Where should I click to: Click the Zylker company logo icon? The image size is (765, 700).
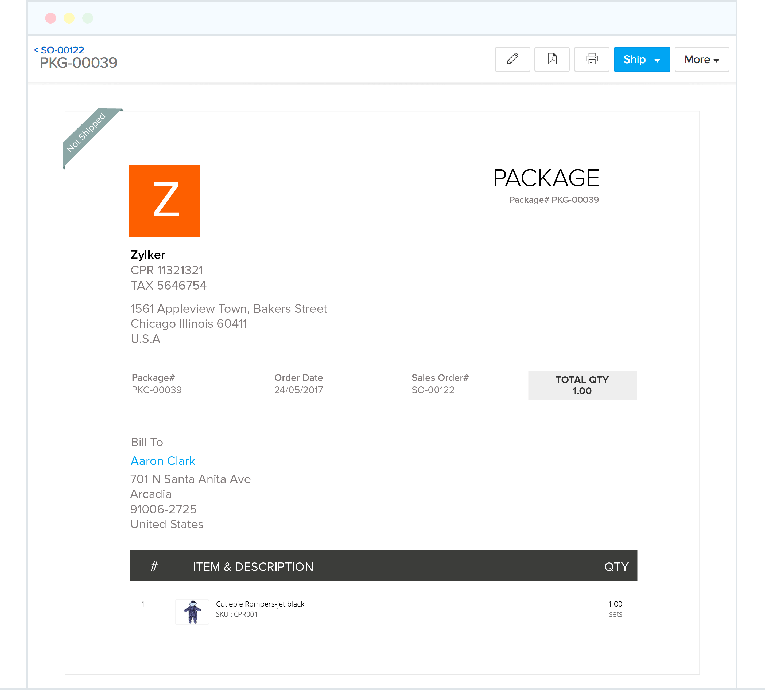165,201
